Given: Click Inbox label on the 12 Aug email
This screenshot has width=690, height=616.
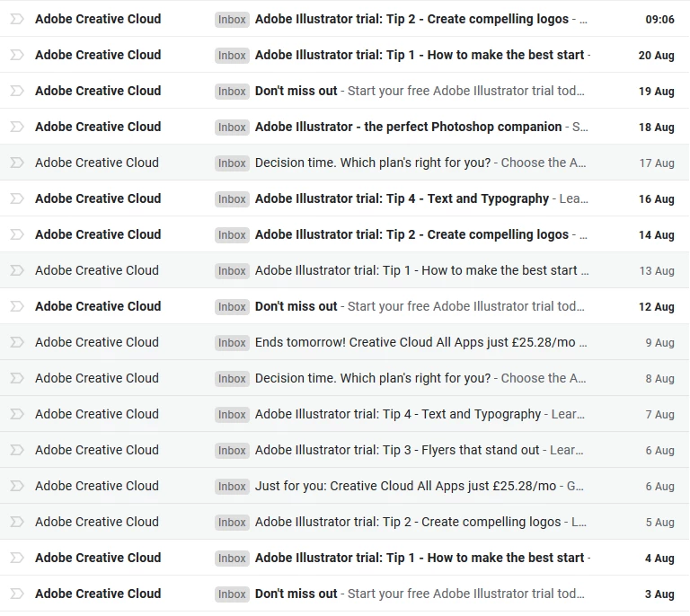Looking at the screenshot, I should pyautogui.click(x=232, y=306).
